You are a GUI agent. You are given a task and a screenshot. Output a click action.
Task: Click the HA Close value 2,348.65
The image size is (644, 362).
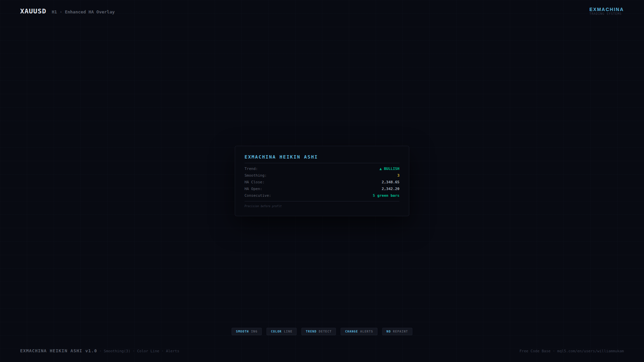pos(390,182)
